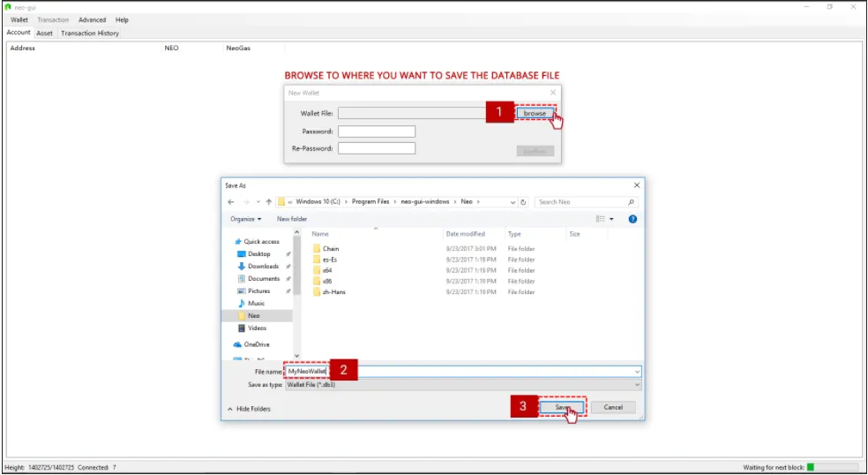
Task: Click the NeoGas column header
Action: 238,49
